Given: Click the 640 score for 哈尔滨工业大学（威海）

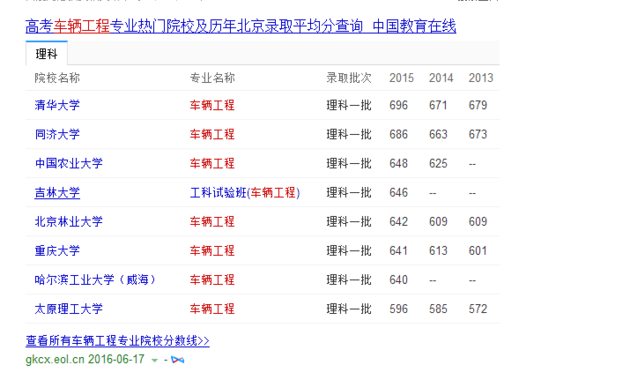Looking at the screenshot, I should tap(399, 280).
